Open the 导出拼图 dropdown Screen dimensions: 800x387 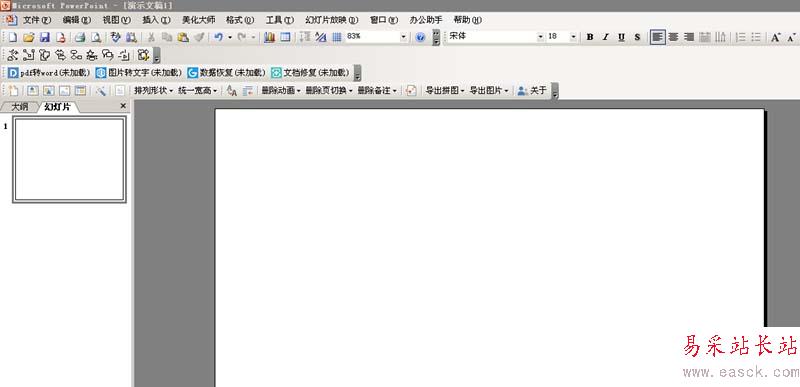445,90
